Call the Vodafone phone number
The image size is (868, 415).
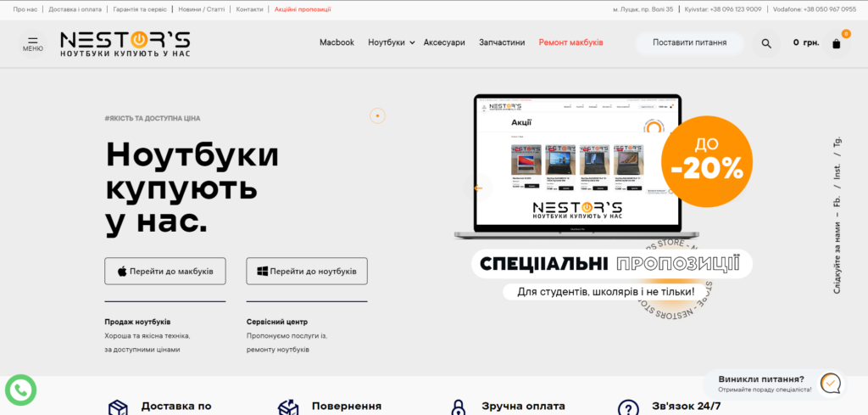pyautogui.click(x=815, y=9)
